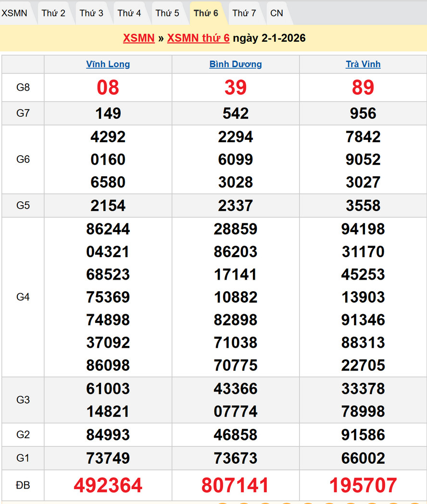Image resolution: width=427 pixels, height=504 pixels.
Task: Click Bình Dương special prize 807141
Action: (x=236, y=485)
